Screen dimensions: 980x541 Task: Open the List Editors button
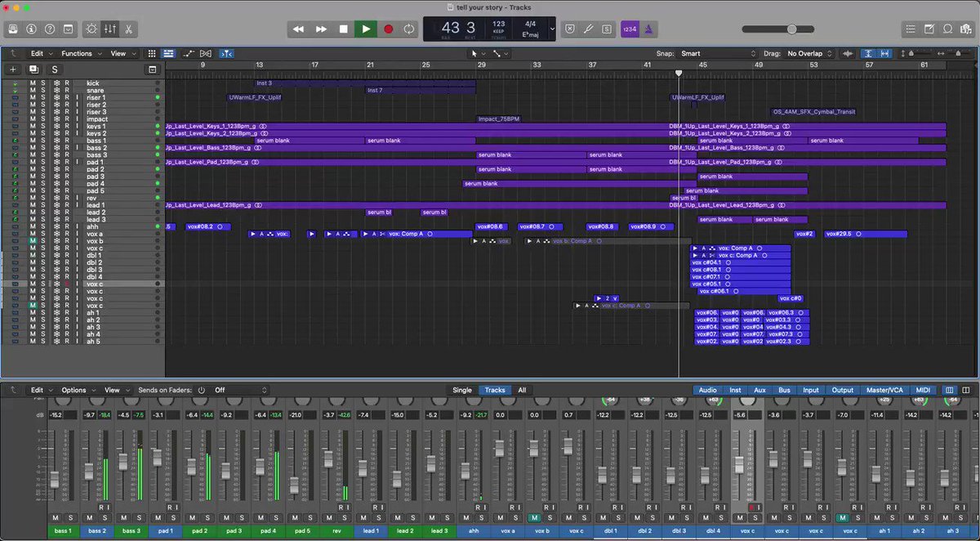[x=911, y=29]
